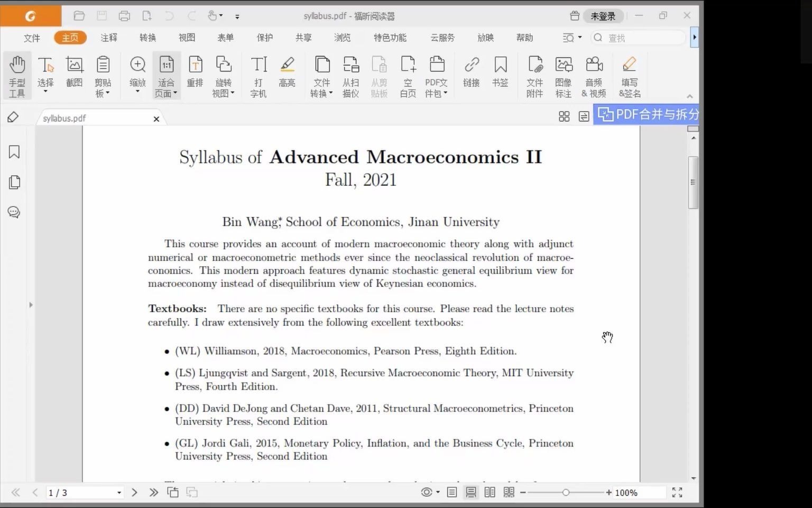Toggle facing pages view mode
812x508 pixels.
coord(490,492)
